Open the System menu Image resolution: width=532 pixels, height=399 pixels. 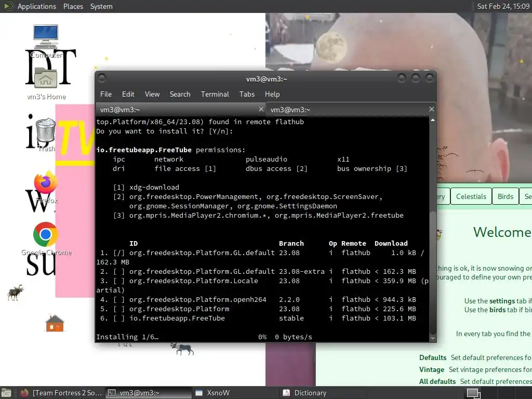tap(101, 6)
